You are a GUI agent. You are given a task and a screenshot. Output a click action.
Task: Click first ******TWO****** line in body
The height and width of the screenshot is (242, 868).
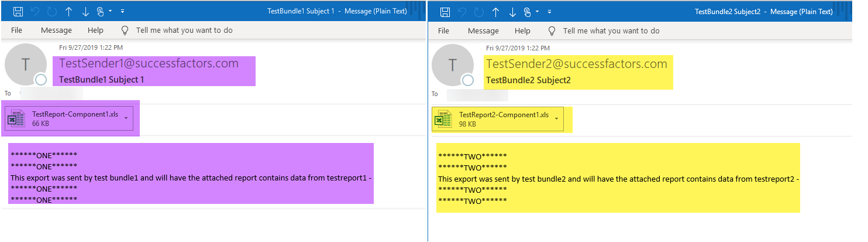click(472, 156)
